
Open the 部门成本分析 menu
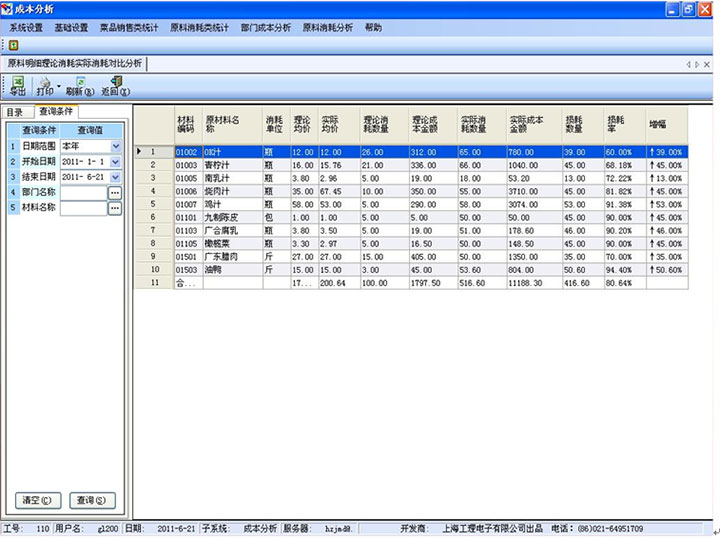pos(266,28)
